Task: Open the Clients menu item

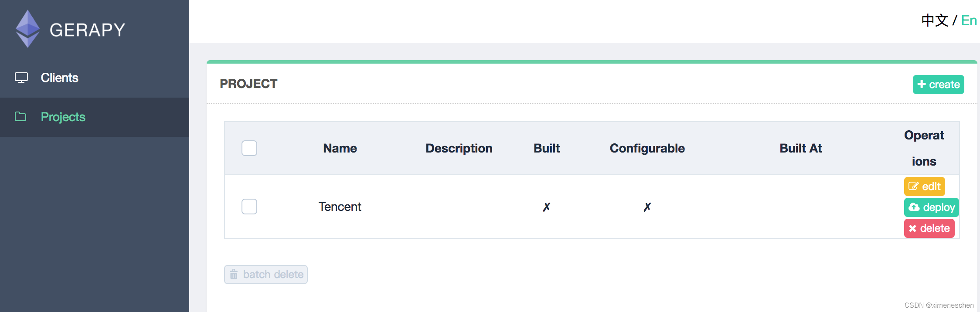Action: pos(59,78)
